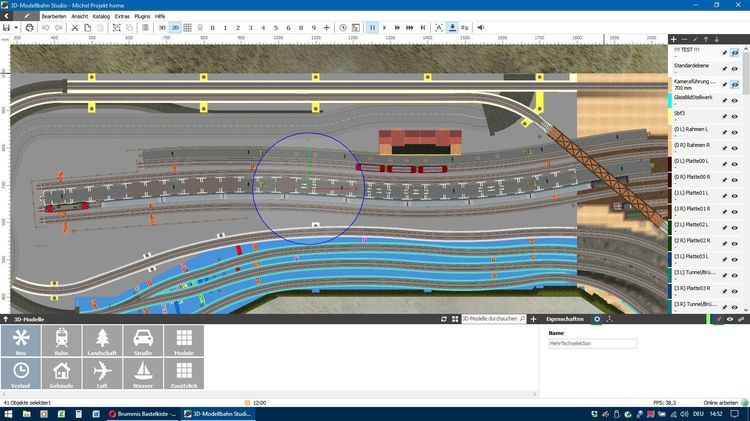750x421 pixels.
Task: Click the print icon in toolbar
Action: point(29,28)
